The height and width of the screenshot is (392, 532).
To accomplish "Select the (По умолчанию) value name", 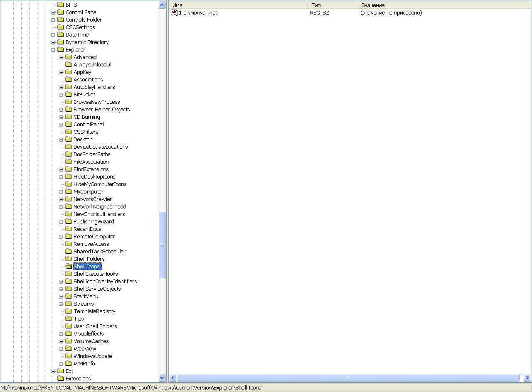I will 198,13.
